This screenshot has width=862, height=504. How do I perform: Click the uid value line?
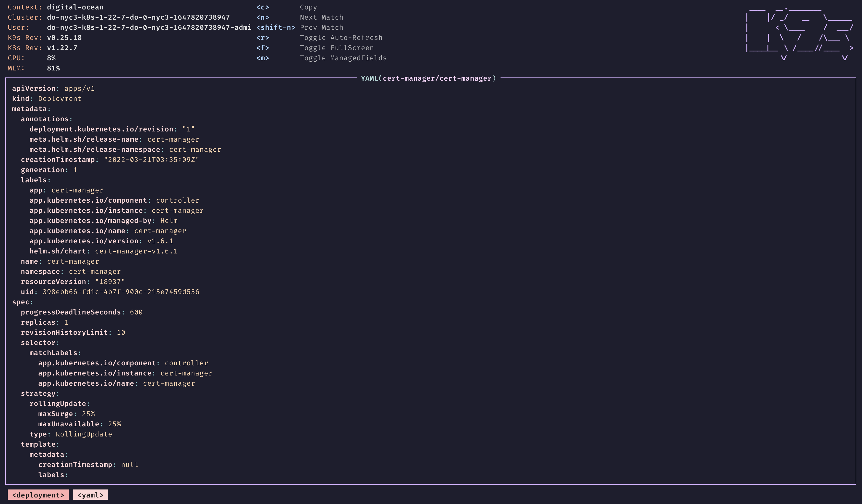(x=110, y=292)
